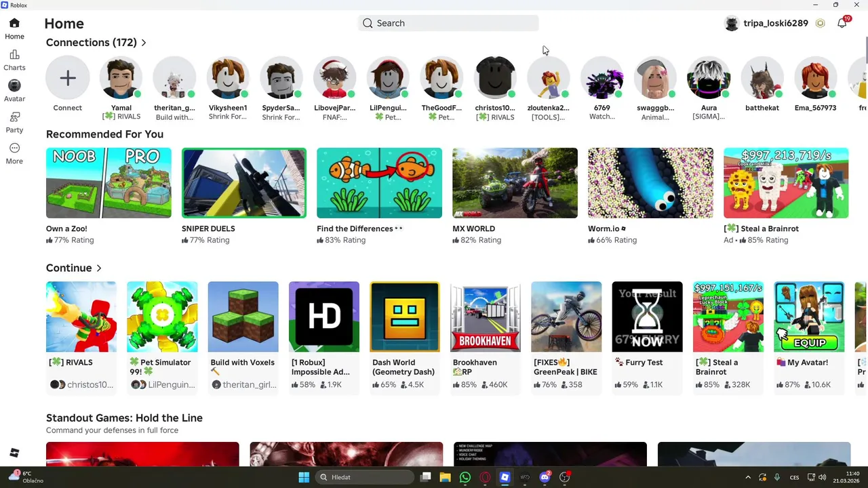Screen dimensions: 868x488
Task: Open WhatsApp from the taskbar
Action: pos(465,477)
